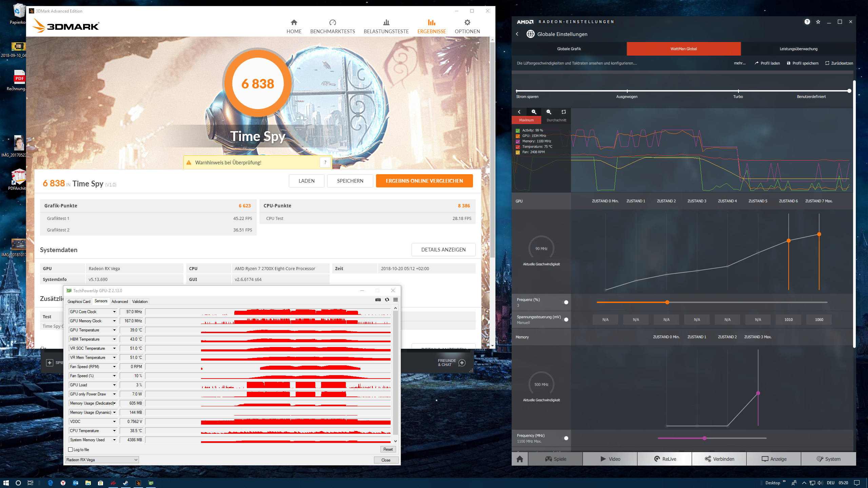Open the Radeon help question mark icon
Viewport: 868px width, 488px height.
point(807,22)
